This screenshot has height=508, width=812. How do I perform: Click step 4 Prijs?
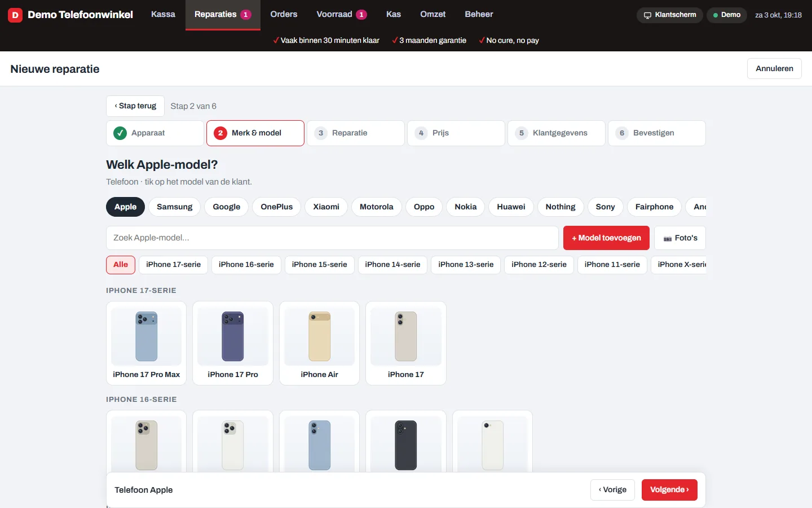point(456,133)
